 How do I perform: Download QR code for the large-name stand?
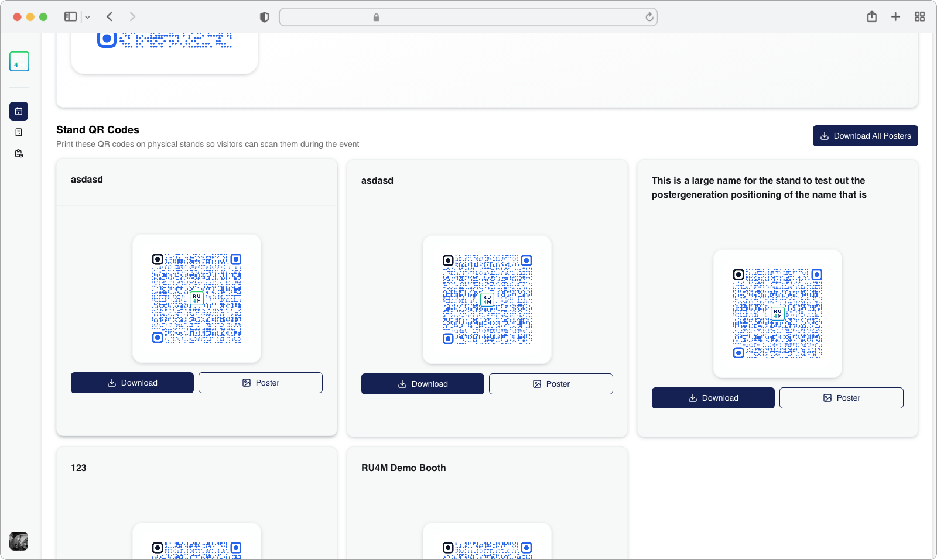tap(713, 398)
